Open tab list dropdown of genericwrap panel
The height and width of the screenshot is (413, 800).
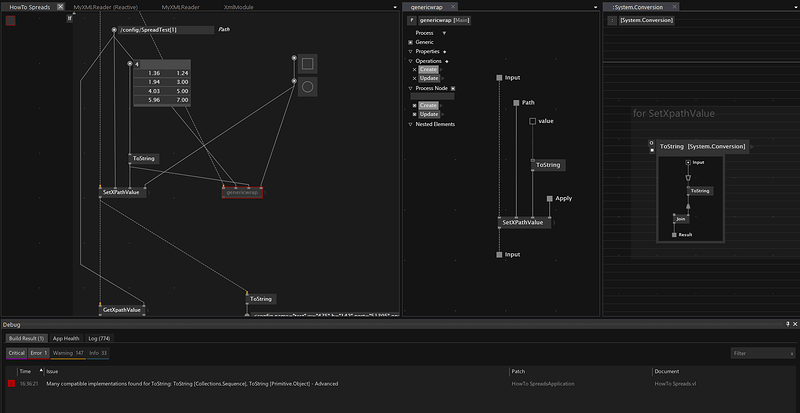click(x=595, y=8)
